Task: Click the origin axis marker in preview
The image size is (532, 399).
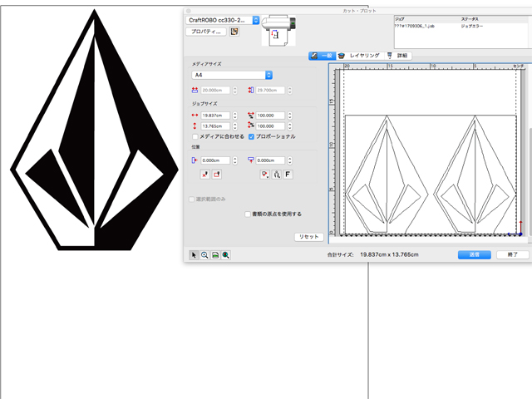Action: pos(515,229)
